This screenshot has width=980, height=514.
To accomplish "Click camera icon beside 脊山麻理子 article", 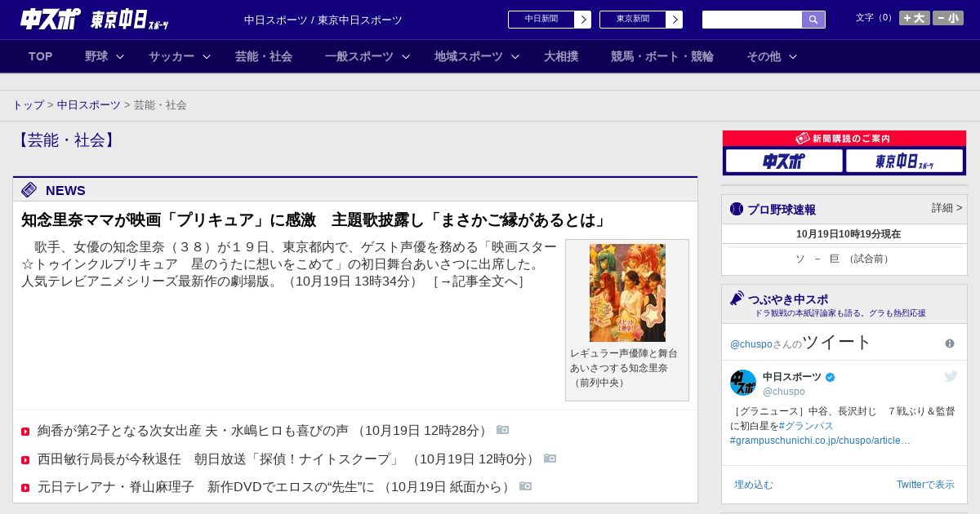I will click(x=526, y=486).
